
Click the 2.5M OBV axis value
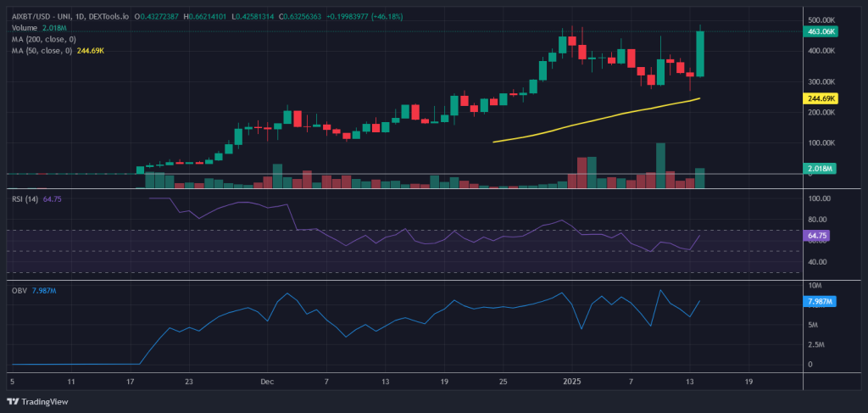point(816,345)
